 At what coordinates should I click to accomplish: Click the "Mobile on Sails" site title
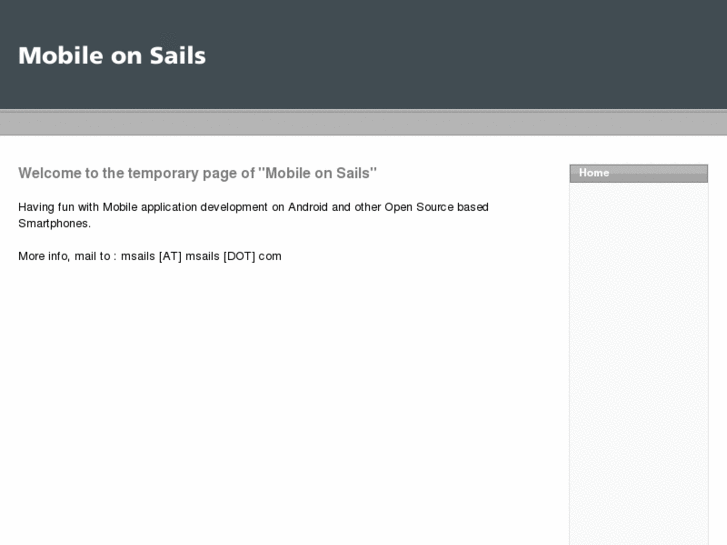(x=112, y=56)
